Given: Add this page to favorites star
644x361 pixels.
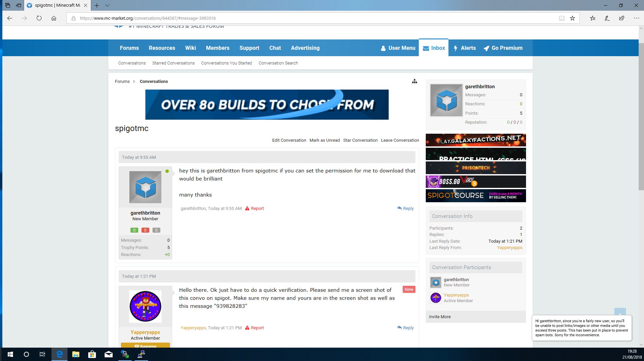Looking at the screenshot, I should 572,18.
